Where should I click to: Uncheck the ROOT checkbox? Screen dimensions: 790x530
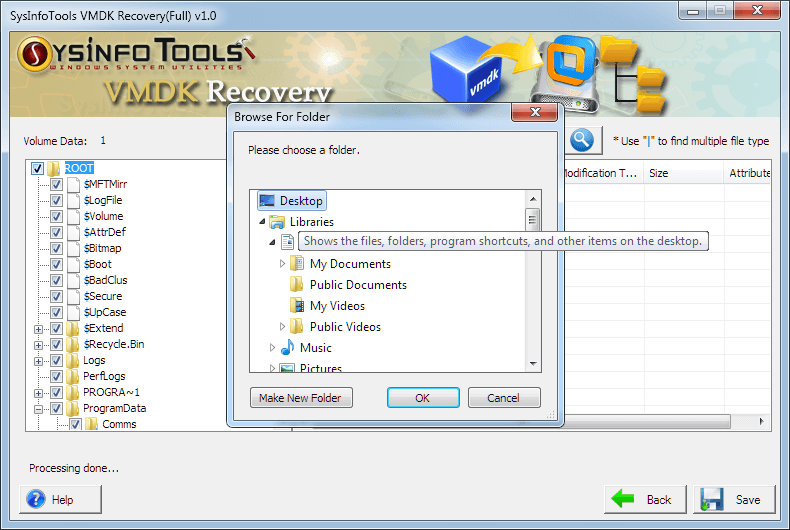(x=38, y=168)
